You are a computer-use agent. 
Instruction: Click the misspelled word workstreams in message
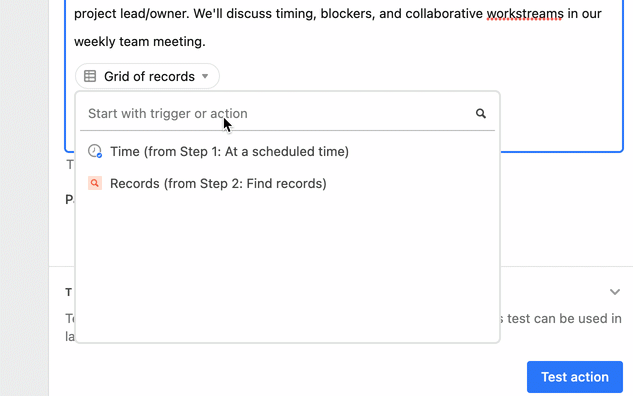click(x=525, y=14)
